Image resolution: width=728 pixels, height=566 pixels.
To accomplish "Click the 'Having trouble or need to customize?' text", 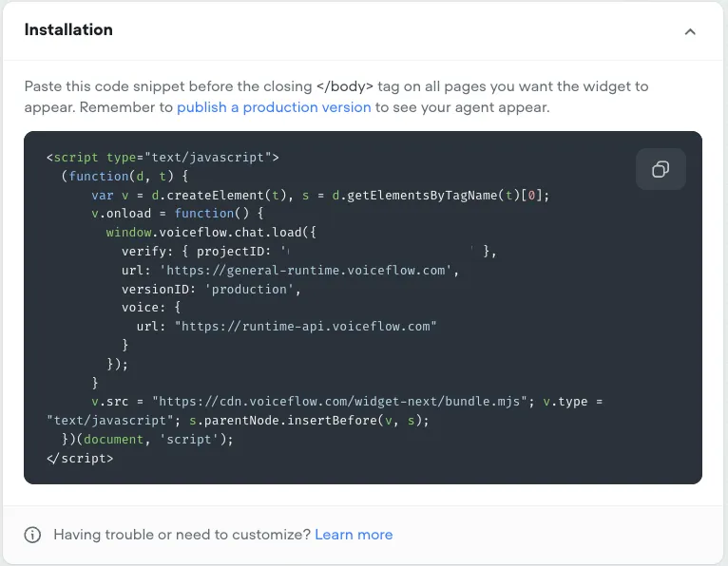I will pos(182,535).
